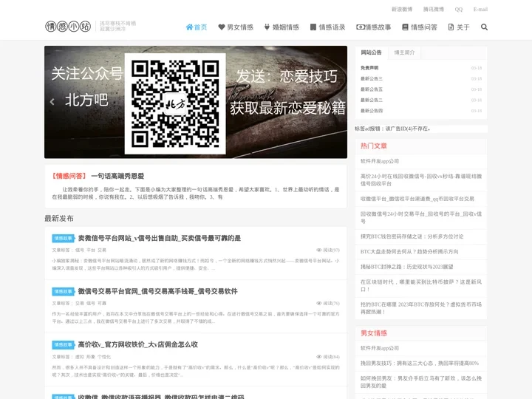Click 形象 tag under 高价收v article
This screenshot has width=532, height=399.
[x=91, y=357]
